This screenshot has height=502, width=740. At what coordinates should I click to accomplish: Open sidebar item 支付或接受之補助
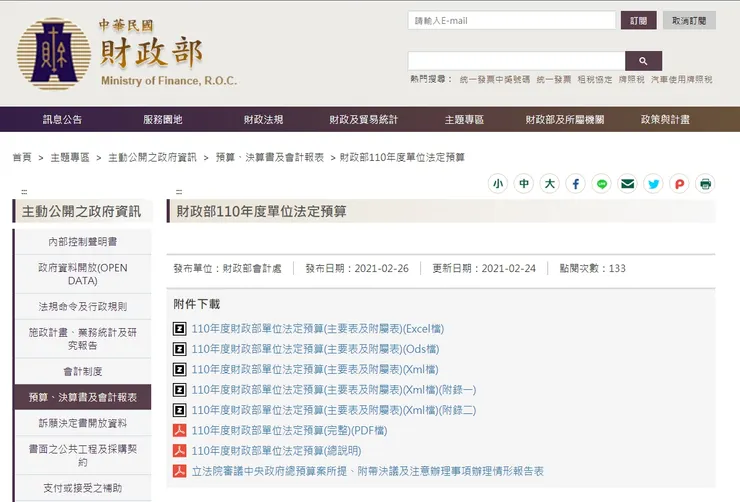coord(83,488)
